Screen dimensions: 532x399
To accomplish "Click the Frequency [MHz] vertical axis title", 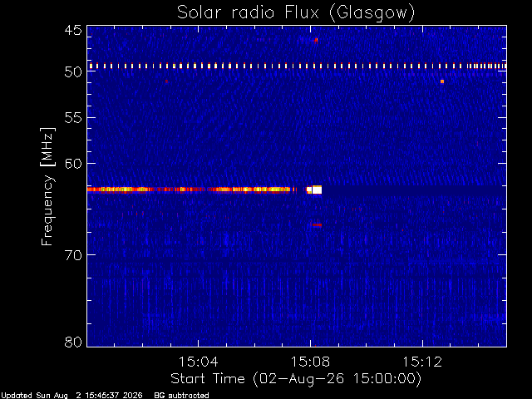I will (x=47, y=186).
